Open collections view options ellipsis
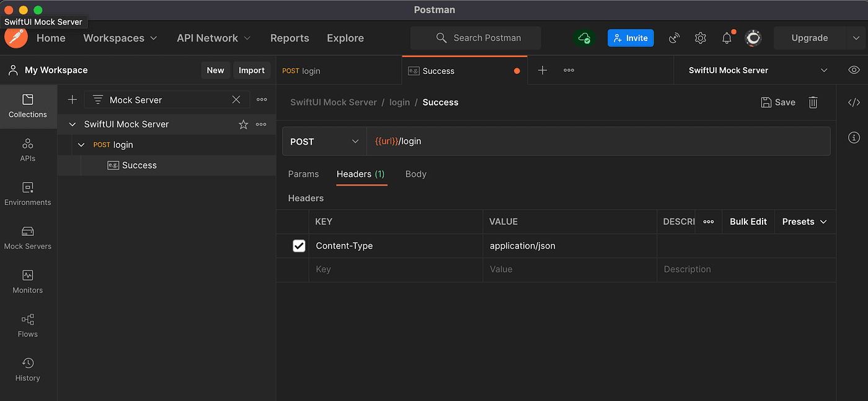 [262, 99]
